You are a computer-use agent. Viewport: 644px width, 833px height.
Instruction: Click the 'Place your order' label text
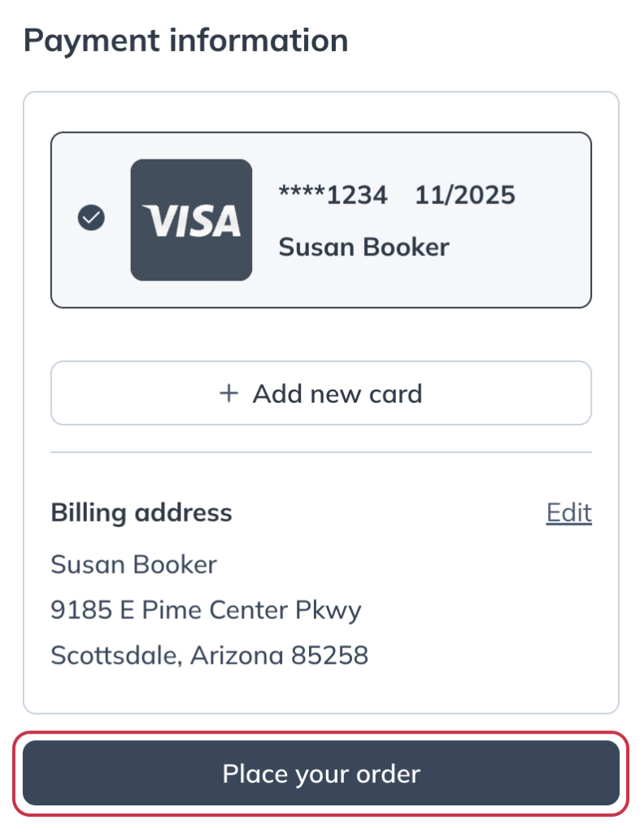321,774
